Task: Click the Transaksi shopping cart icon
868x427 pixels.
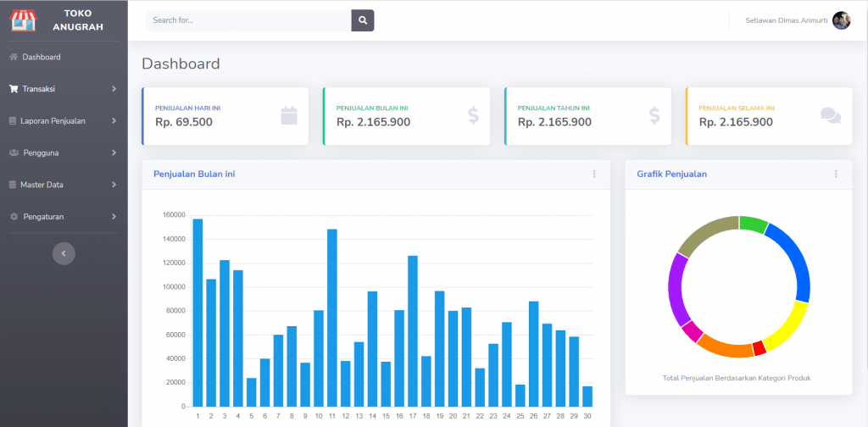Action: pyautogui.click(x=14, y=88)
